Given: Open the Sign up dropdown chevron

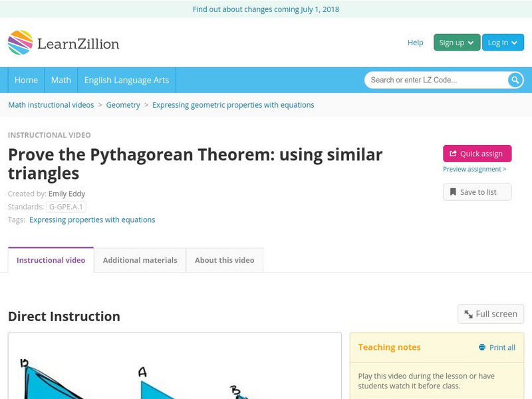Looking at the screenshot, I should tap(469, 42).
